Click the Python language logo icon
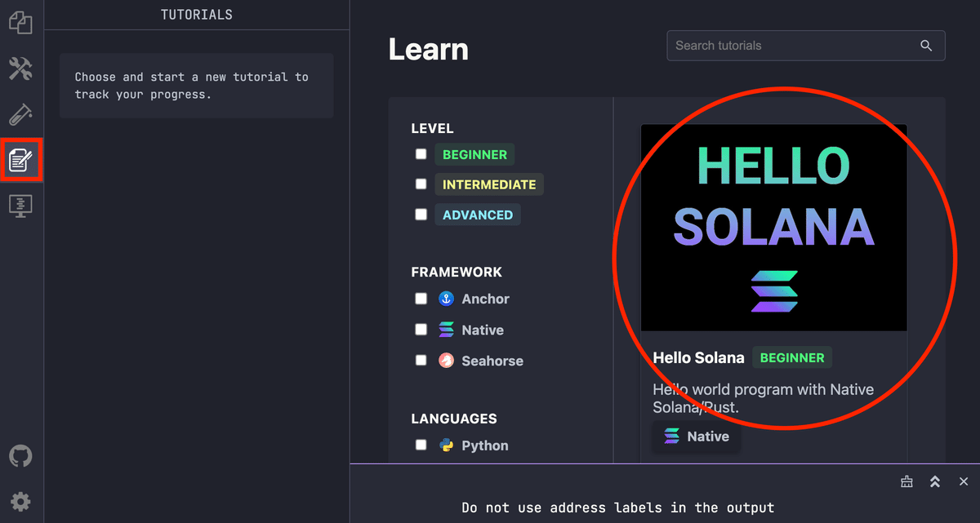The height and width of the screenshot is (523, 980). [x=446, y=445]
